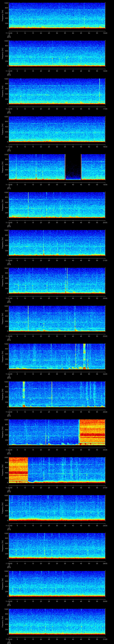The height and width of the screenshot is (644, 114).
Task: Click the 11:15:00 time axis label
Action: coord(9,71)
